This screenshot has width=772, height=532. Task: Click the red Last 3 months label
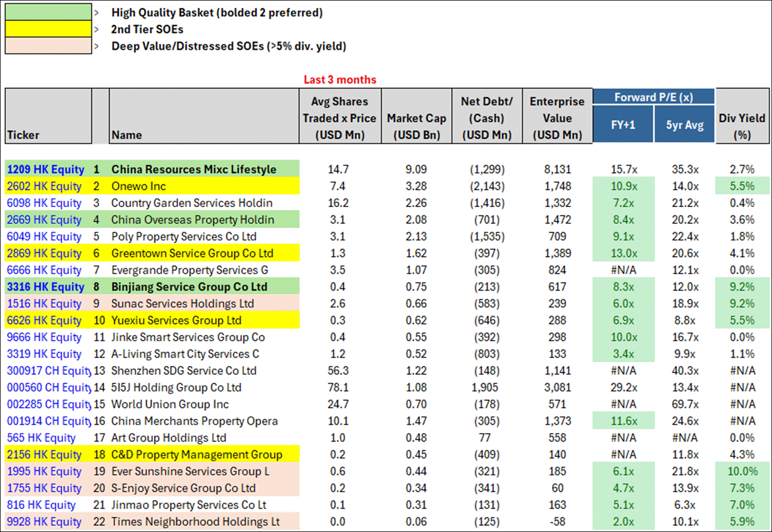coord(340,79)
